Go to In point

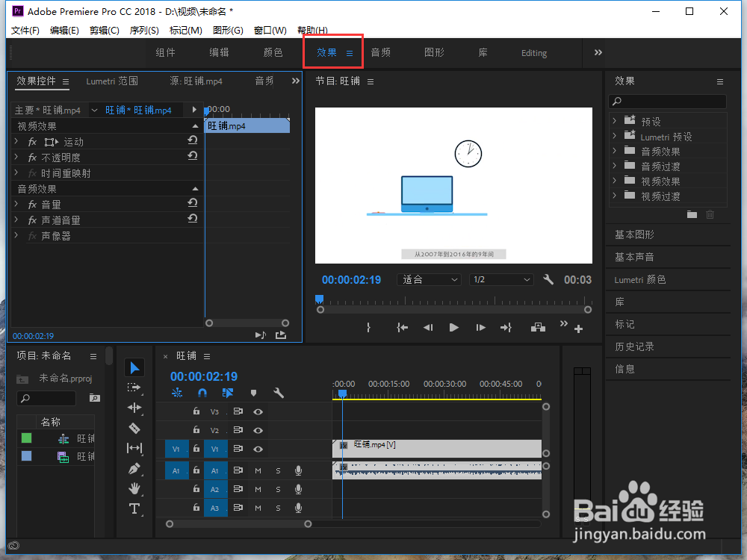pos(403,328)
